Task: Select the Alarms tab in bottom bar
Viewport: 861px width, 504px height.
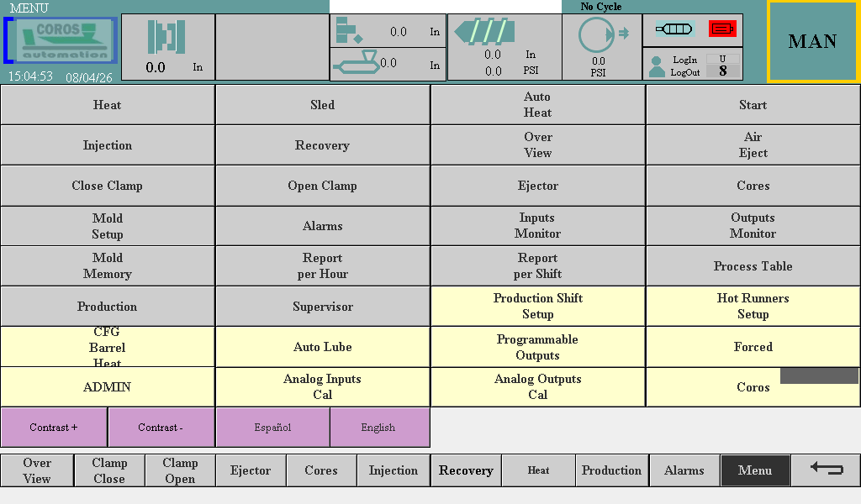Action: click(x=684, y=470)
